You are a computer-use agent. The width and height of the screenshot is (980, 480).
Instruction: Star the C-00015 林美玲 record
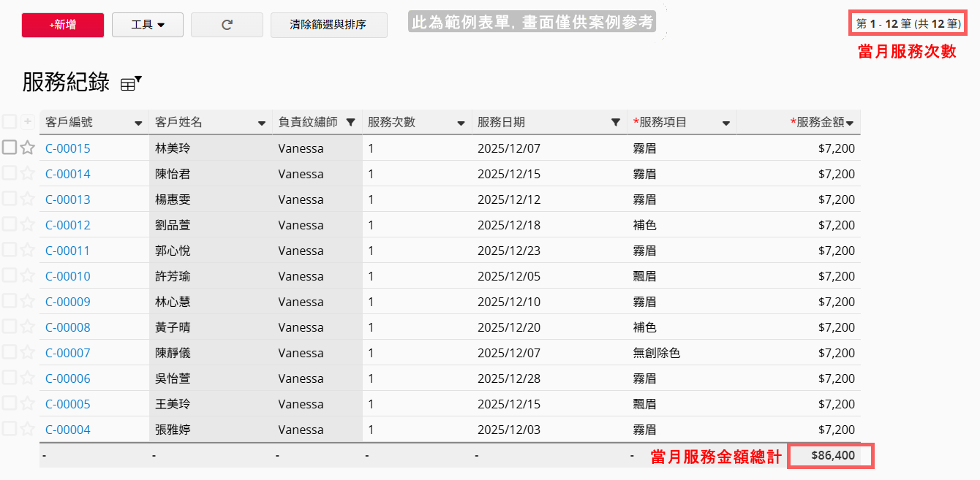pyautogui.click(x=28, y=148)
